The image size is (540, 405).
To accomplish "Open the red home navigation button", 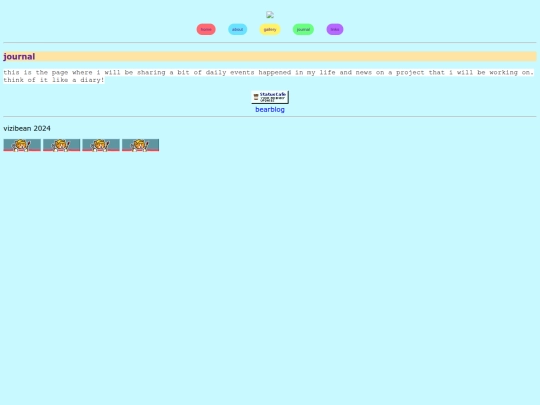I will [x=206, y=29].
